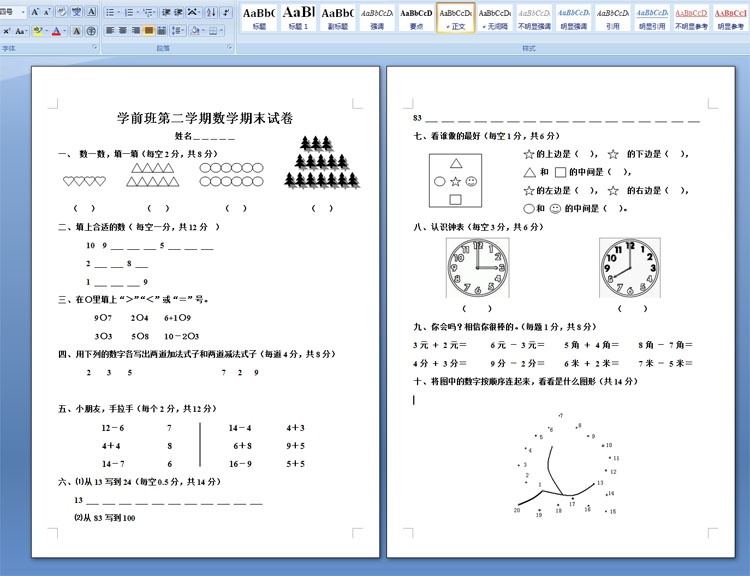The width and height of the screenshot is (750, 576).
Task: Toggle show paragraph marks
Action: [226, 12]
